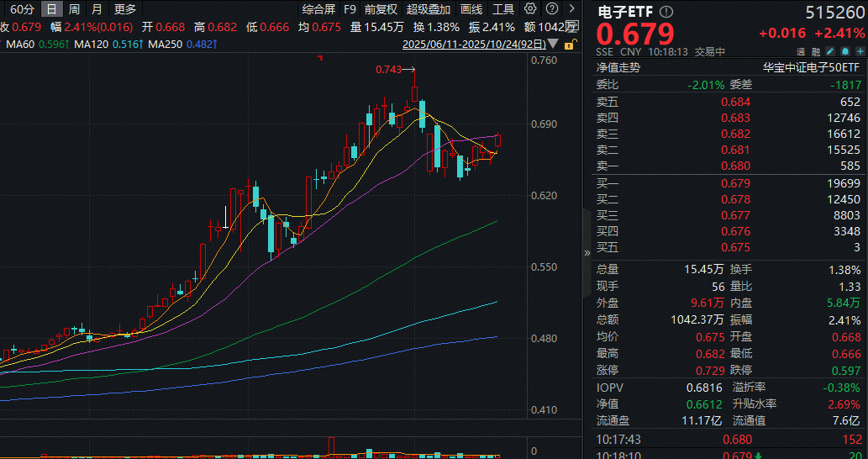Toggle 超级叠加 overlay option

(x=428, y=9)
